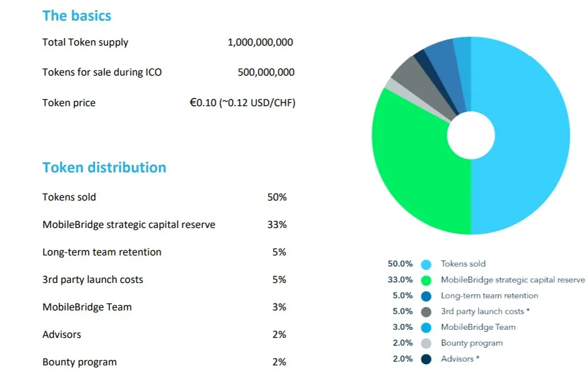Viewport: 588px width, 376px height.
Task: Click the MobileBridge Team legend dot
Action: (426, 328)
